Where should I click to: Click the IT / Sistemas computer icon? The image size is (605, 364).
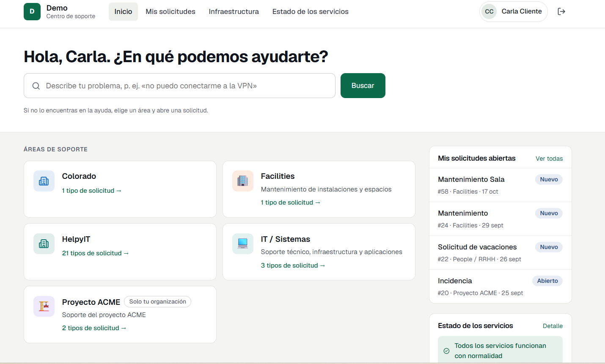243,244
